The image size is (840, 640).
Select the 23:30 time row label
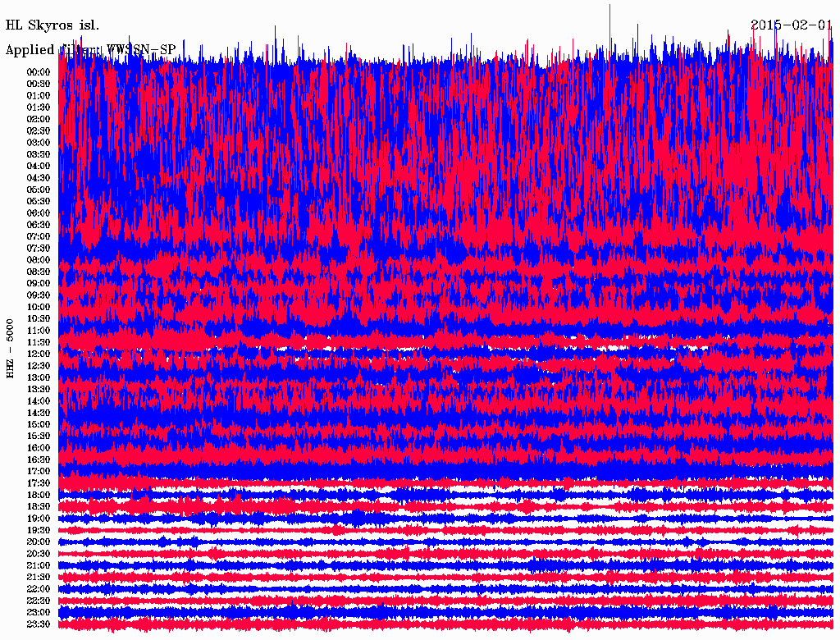[x=39, y=624]
